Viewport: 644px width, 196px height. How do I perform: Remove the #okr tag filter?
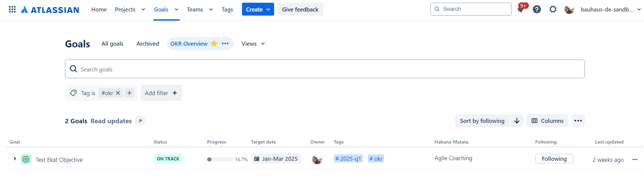click(x=118, y=93)
